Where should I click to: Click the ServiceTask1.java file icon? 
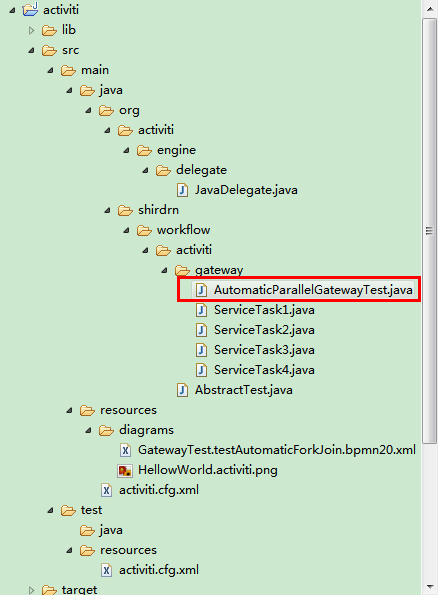(201, 310)
